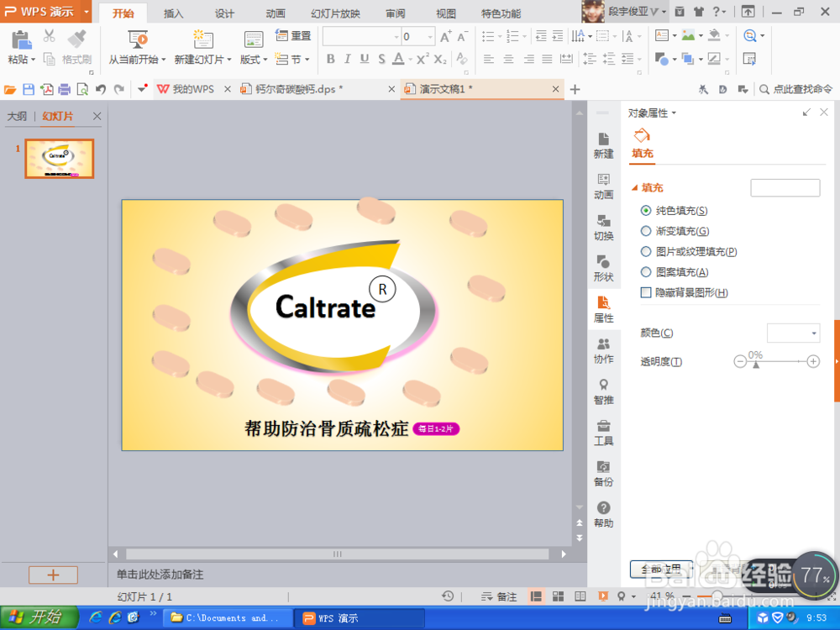The width and height of the screenshot is (840, 630).
Task: Click add slide plus button below thumbnails
Action: [x=53, y=575]
